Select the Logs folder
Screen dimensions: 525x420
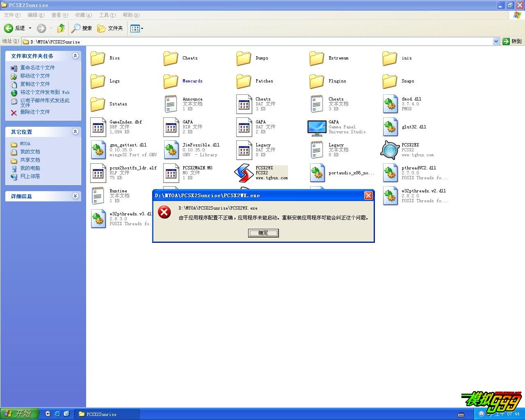click(x=98, y=81)
